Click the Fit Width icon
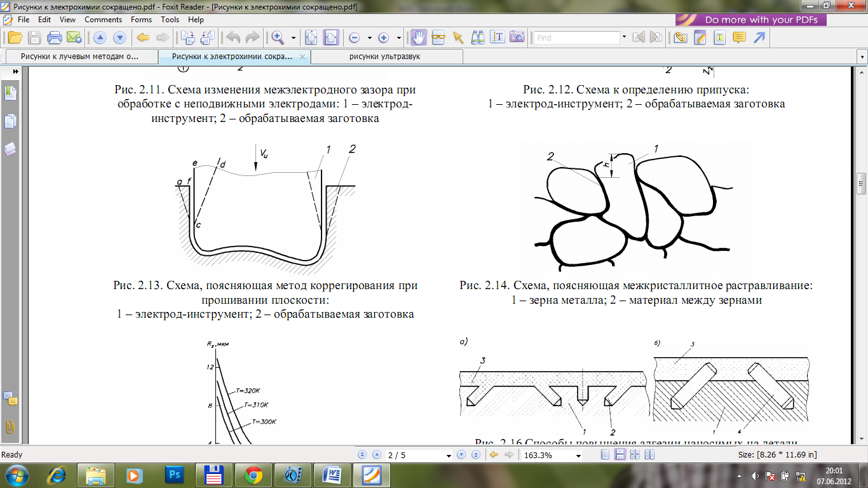This screenshot has width=868, height=488. point(331,37)
